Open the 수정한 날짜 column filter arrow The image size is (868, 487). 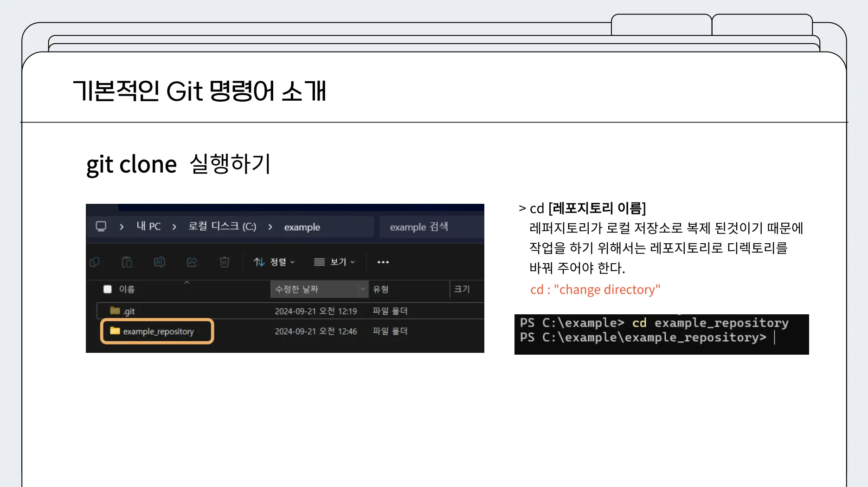pos(363,289)
